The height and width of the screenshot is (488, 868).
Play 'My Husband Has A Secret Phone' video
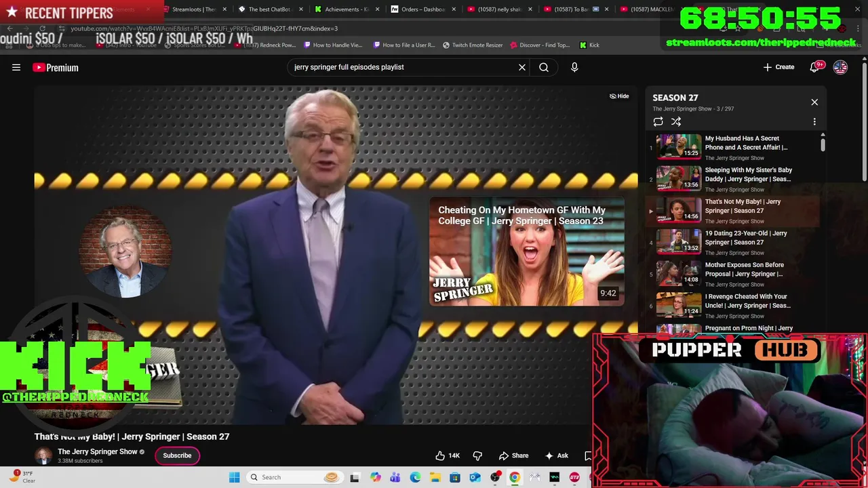[732, 147]
